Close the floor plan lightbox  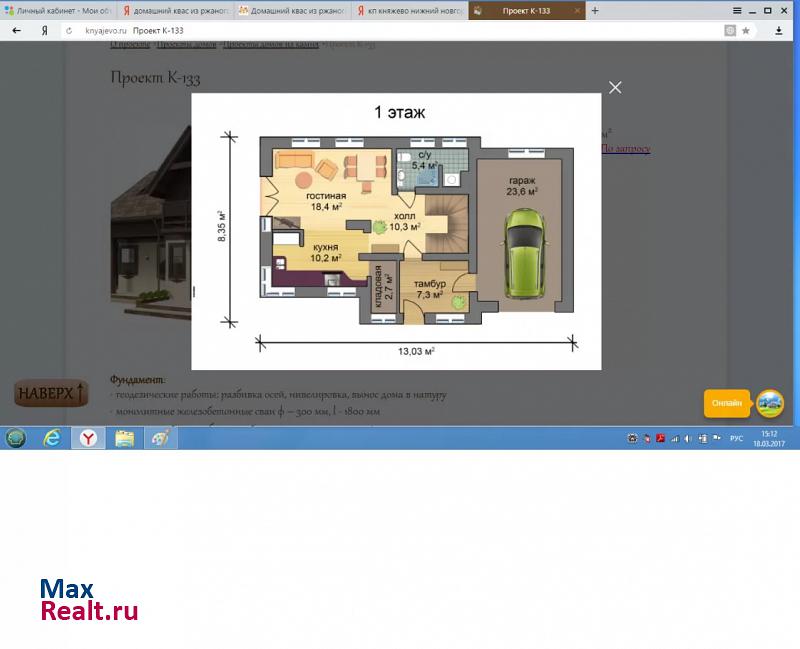[x=615, y=88]
